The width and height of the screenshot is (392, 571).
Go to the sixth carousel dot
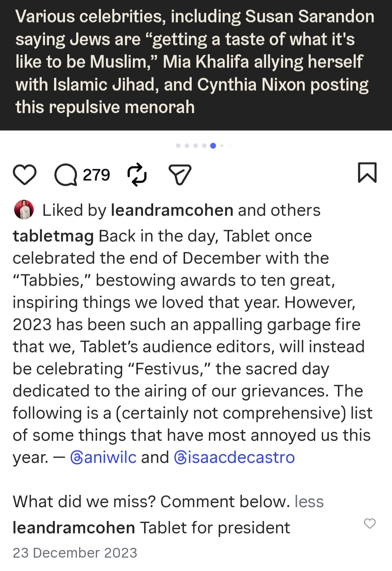222,146
